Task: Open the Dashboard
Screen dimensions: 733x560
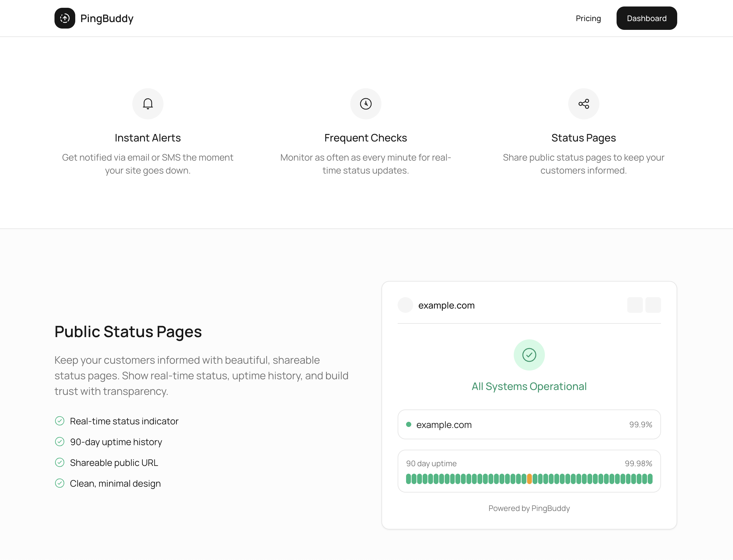Action: (x=646, y=18)
